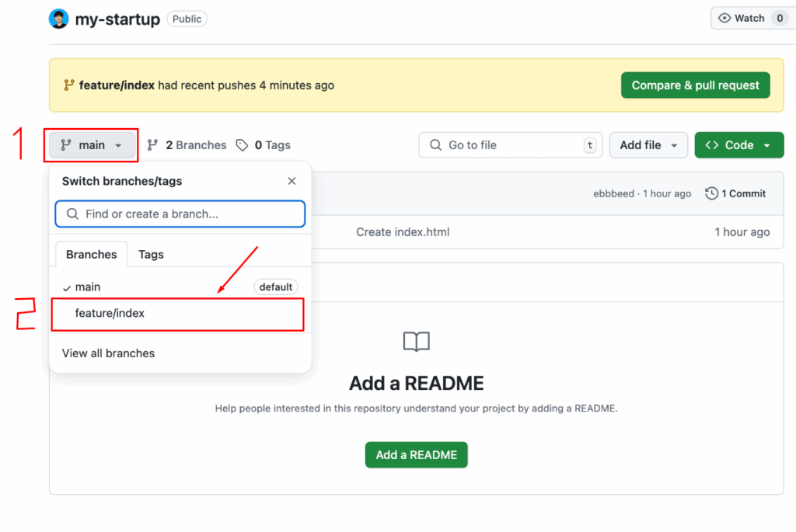Close the Switch branches/tags popup
This screenshot has height=532, width=796.
pos(292,181)
